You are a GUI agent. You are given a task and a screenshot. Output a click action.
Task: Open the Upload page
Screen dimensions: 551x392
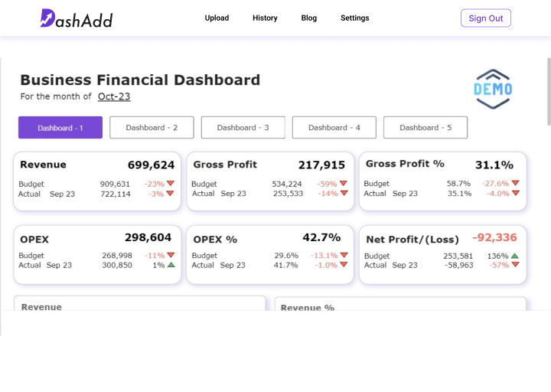[217, 18]
